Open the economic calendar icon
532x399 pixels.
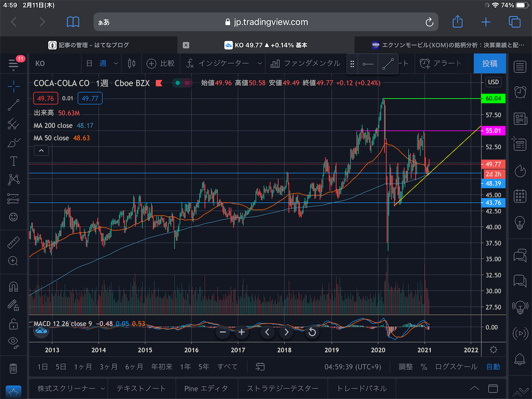[x=520, y=196]
